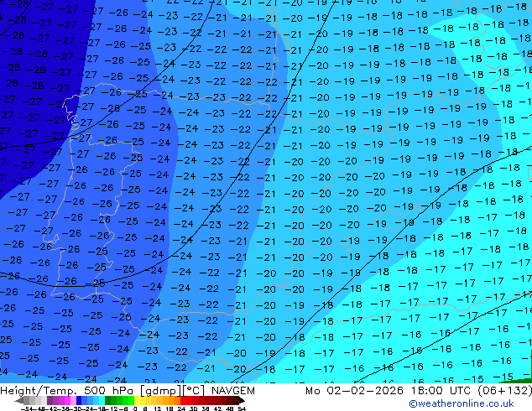Click the '54' legend scale maximum label
The image size is (532, 411).
pyautogui.click(x=242, y=408)
